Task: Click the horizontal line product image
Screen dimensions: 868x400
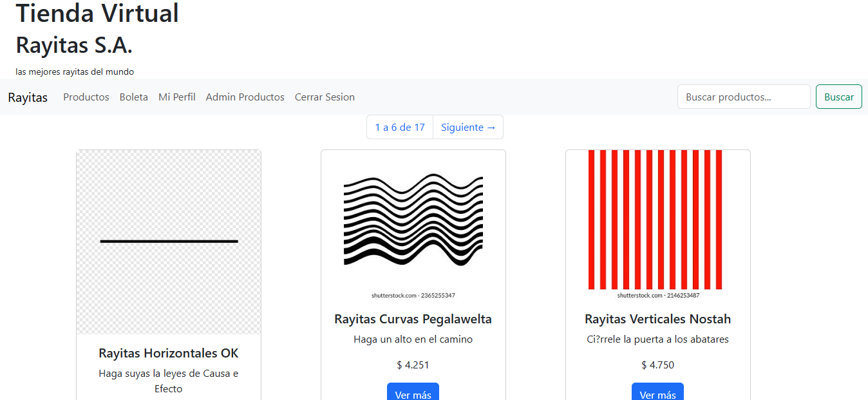Action: pos(169,242)
